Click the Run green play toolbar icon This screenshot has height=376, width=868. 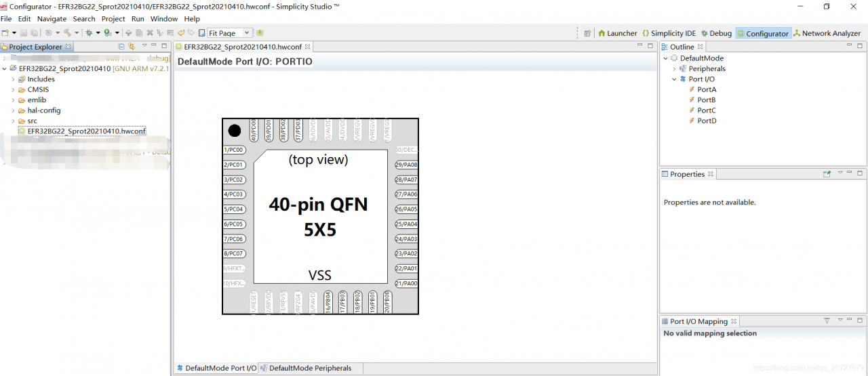(x=108, y=33)
